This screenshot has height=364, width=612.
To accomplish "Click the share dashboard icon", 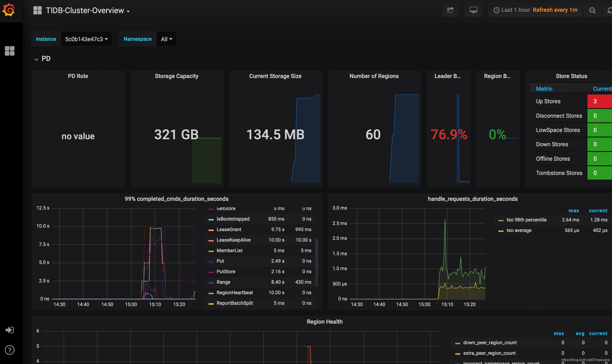I will click(x=450, y=10).
